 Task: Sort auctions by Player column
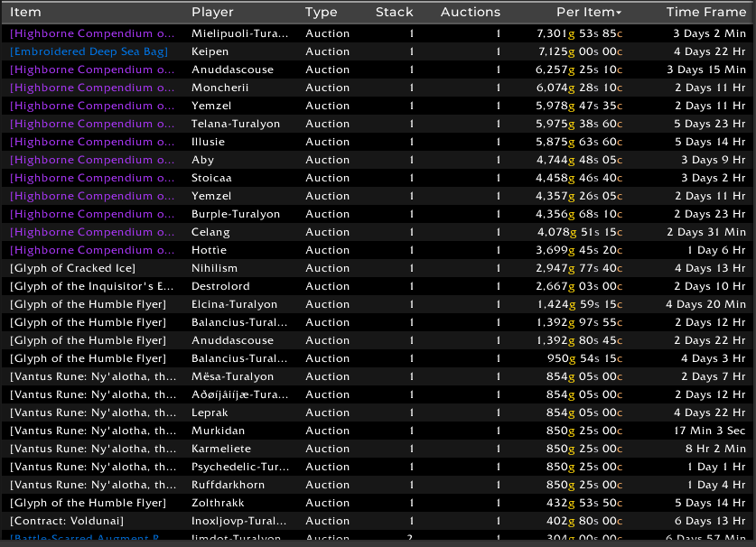pos(212,13)
